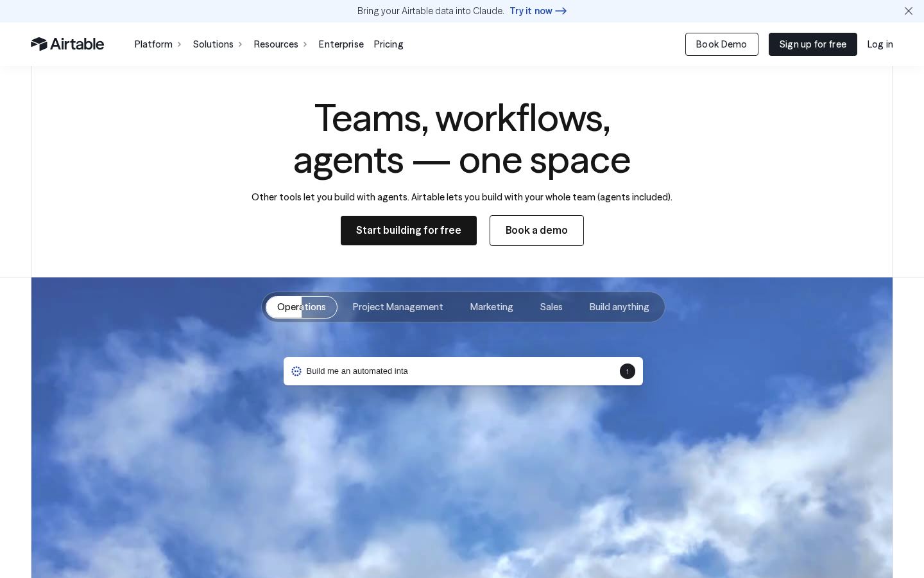Click the 'Other tools let you build' subtitle
This screenshot has height=578, width=924.
click(x=462, y=197)
